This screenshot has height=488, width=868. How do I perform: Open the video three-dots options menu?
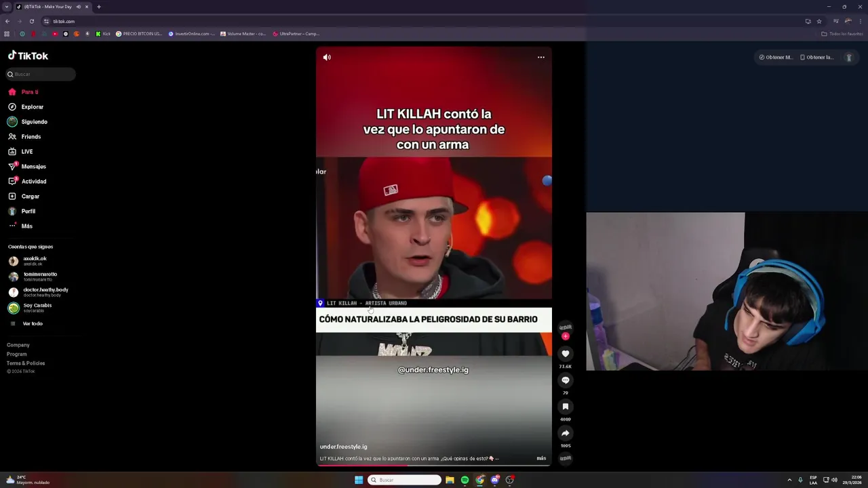tap(541, 57)
